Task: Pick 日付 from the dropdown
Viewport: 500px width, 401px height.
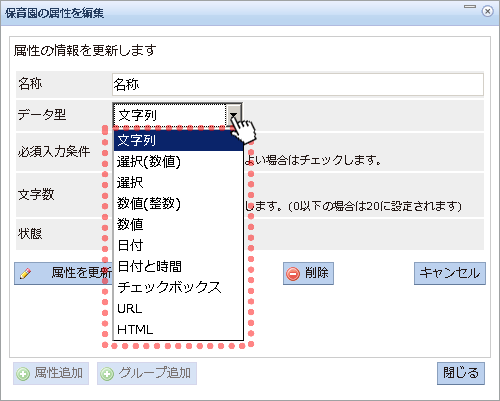Action: [x=178, y=245]
